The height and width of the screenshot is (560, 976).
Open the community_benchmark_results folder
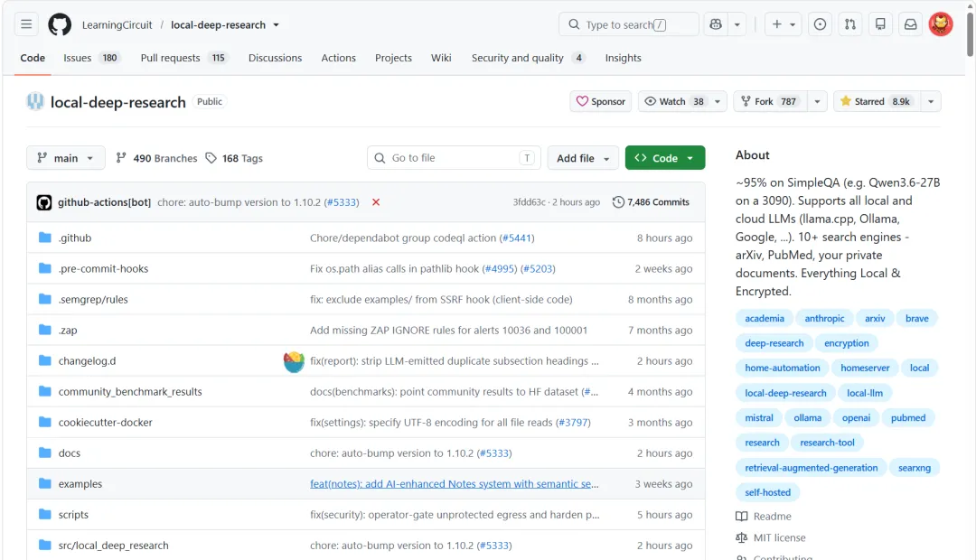[x=130, y=391]
